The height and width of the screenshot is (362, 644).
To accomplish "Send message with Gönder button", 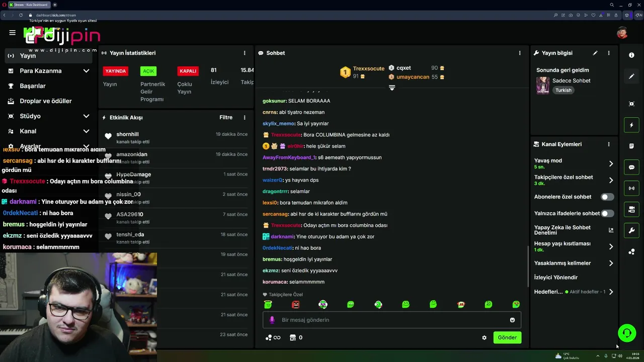I will click(x=507, y=338).
